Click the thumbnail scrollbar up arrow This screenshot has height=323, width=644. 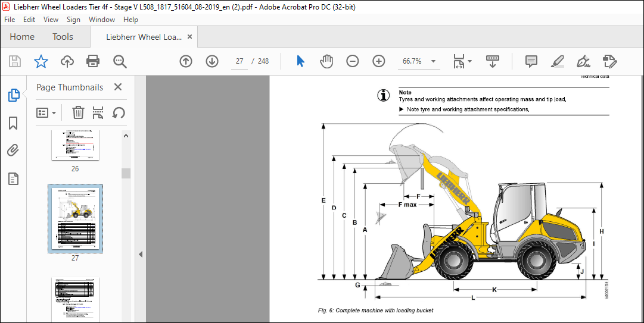coord(126,136)
